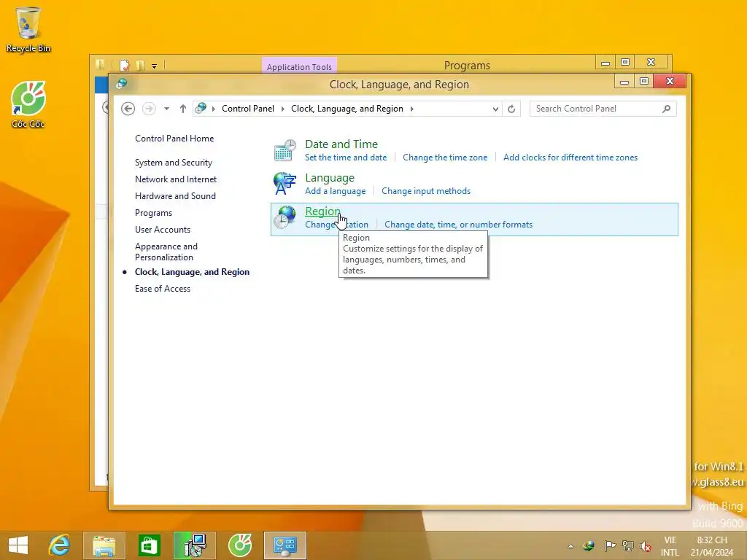This screenshot has height=560, width=747.
Task: Click Change the time zone link
Action: click(445, 157)
